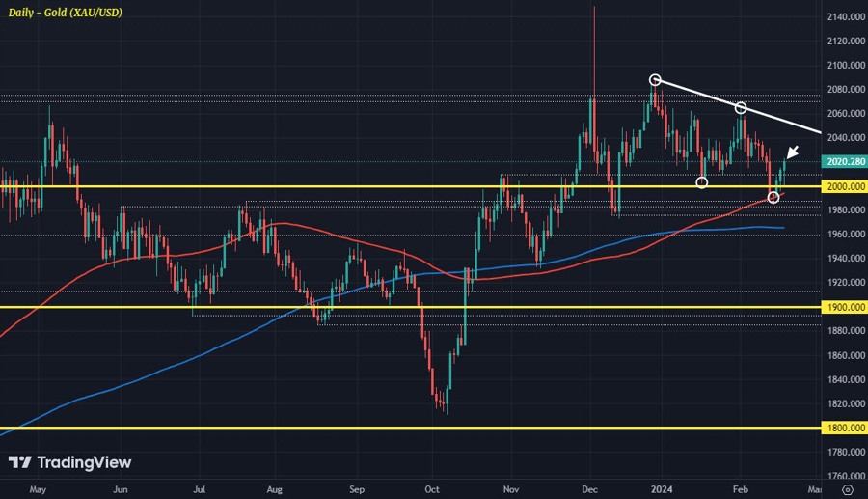Click the 1920.000 price axis value

pyautogui.click(x=846, y=283)
